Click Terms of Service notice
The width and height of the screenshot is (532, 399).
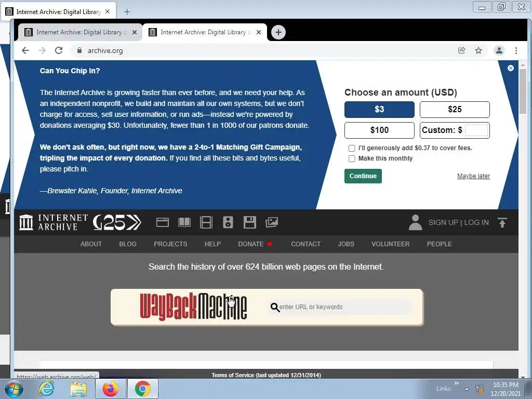tap(266, 375)
